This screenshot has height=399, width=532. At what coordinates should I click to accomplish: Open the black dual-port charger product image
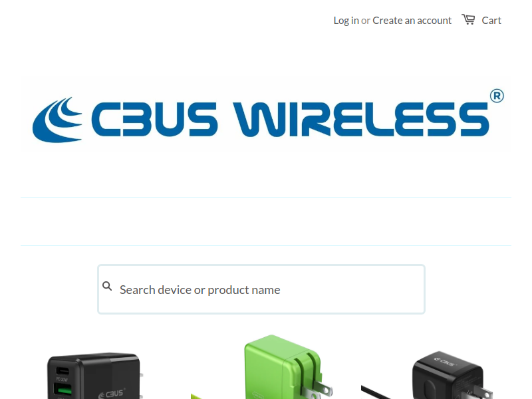click(x=95, y=376)
